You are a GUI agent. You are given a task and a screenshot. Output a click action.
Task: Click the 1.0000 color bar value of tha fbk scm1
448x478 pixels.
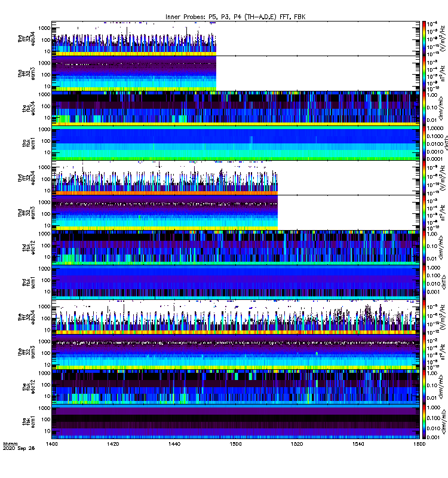click(x=435, y=128)
